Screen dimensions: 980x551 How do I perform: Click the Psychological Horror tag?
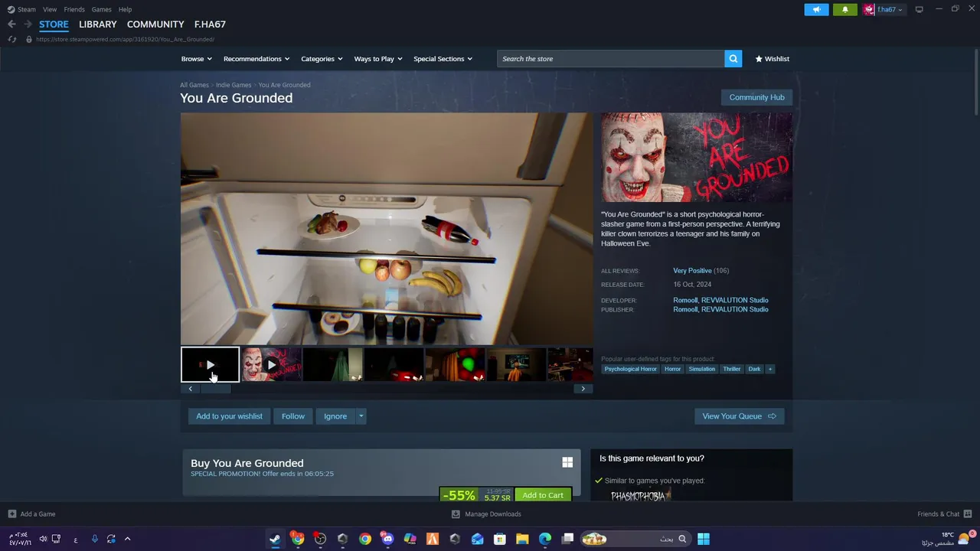[631, 369]
